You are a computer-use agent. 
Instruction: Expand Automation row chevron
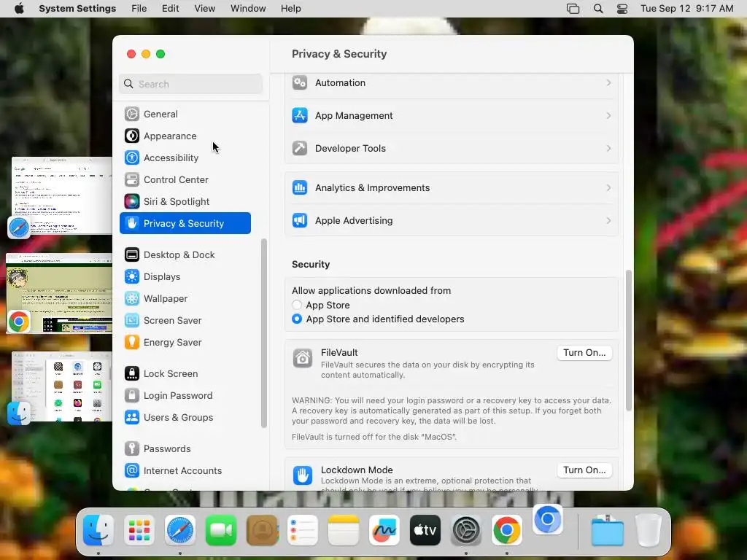[x=608, y=83]
